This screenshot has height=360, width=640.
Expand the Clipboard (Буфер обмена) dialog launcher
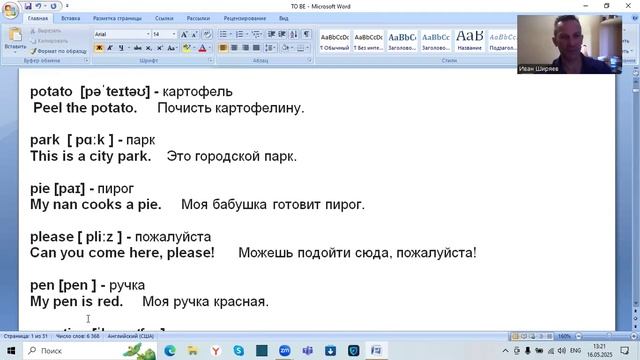pos(87,60)
